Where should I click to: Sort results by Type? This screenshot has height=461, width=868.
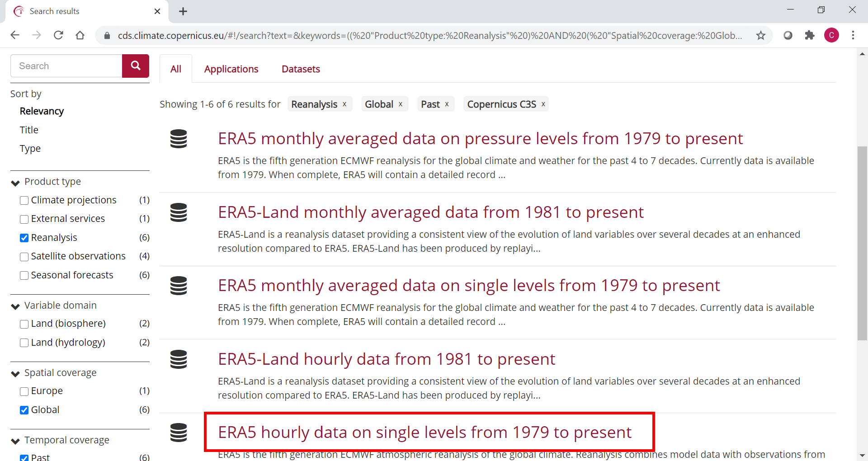pyautogui.click(x=30, y=149)
